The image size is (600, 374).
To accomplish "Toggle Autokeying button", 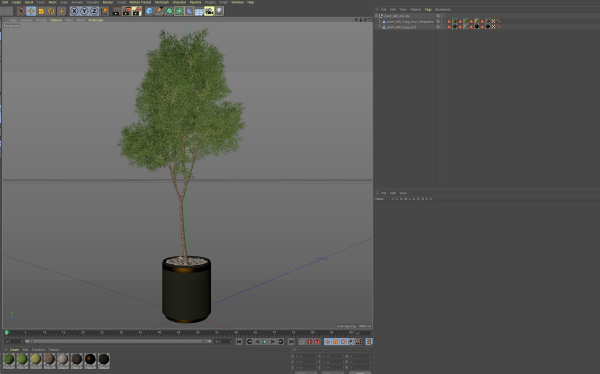I will [x=309, y=341].
